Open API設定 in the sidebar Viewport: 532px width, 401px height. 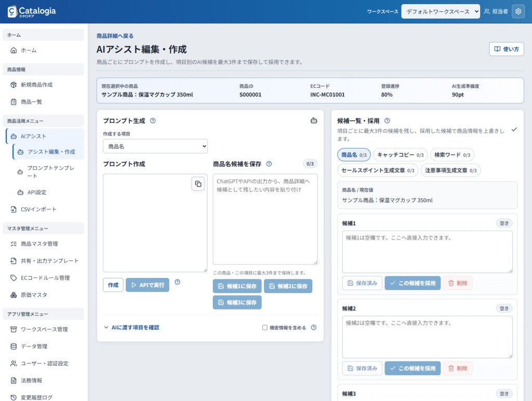point(48,192)
